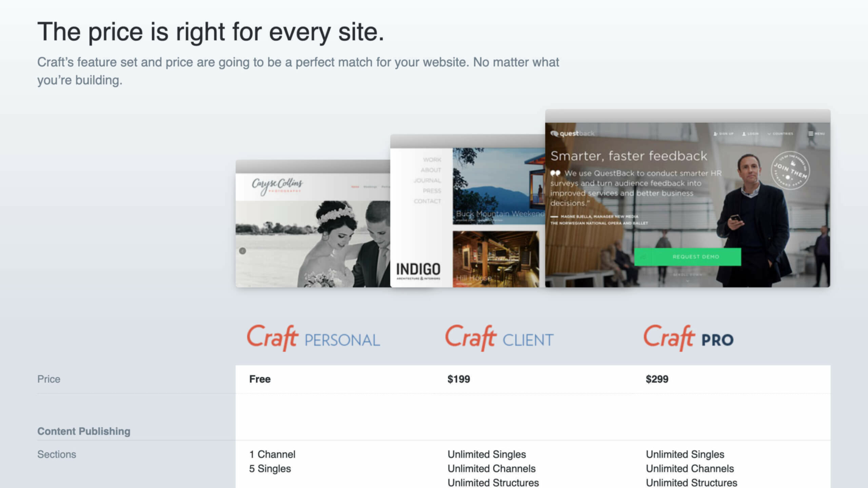Screen dimensions: 868x488
Task: Click the INDIGO logo in screenshot
Action: 418,271
